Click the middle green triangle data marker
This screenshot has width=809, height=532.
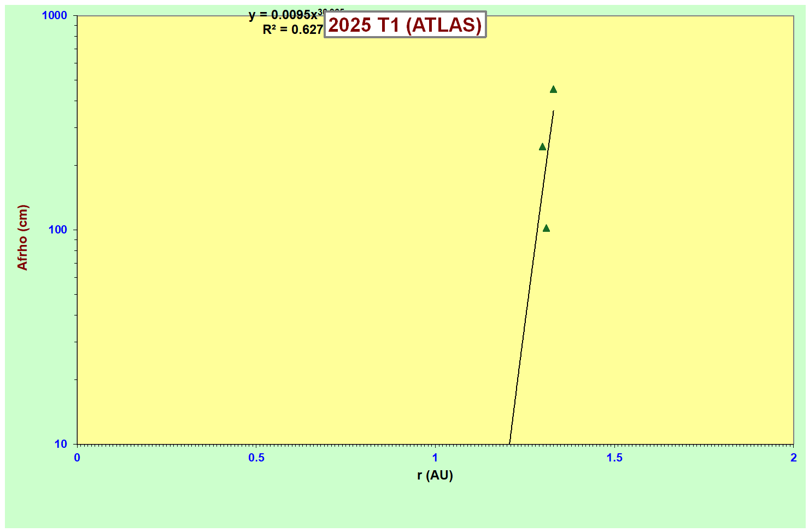[x=542, y=147]
